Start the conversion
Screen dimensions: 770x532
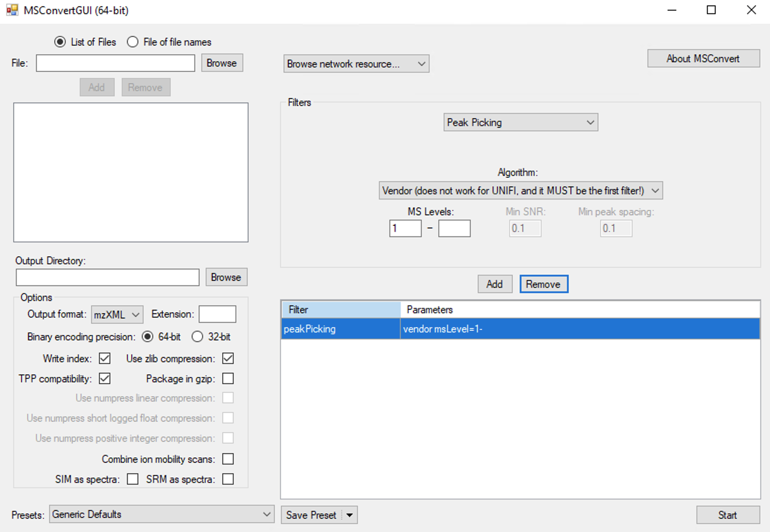coord(728,515)
